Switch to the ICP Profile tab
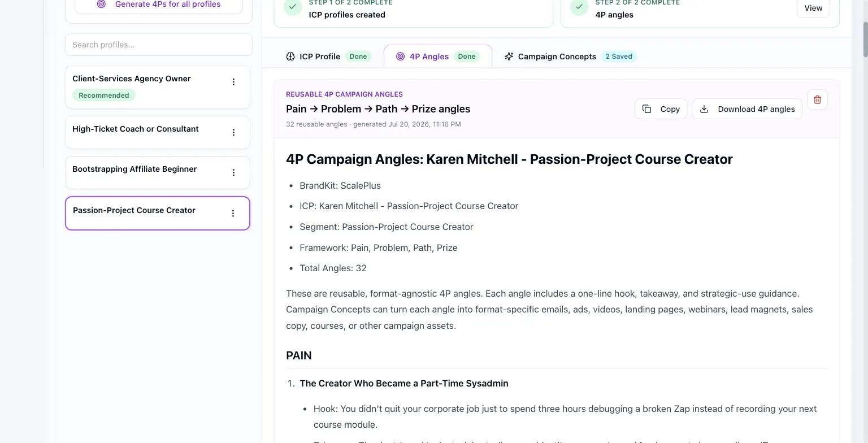 [328, 57]
